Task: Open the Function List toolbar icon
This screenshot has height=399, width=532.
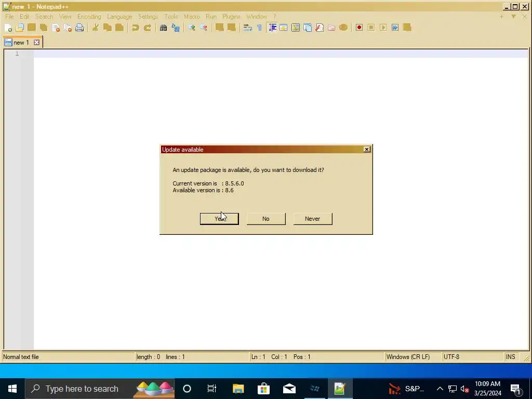Action: [x=320, y=28]
